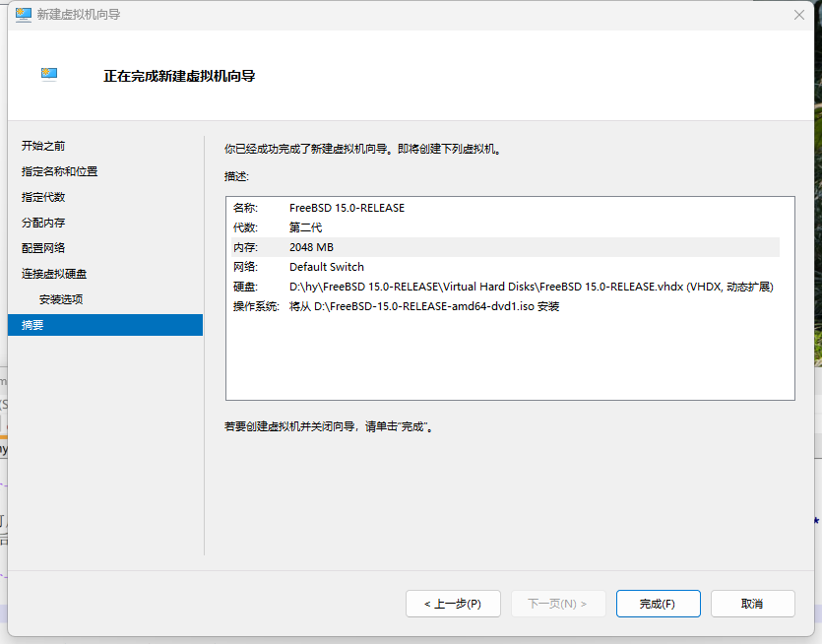Click the 若要创建虚拟机并关闭向导 instruction text
Viewport: 822px width, 644px height.
tap(329, 427)
